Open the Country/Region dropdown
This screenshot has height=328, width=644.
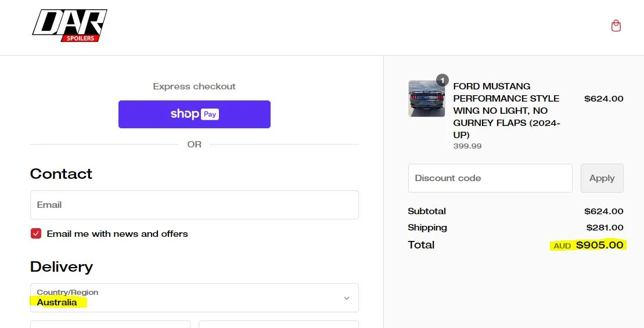click(195, 298)
